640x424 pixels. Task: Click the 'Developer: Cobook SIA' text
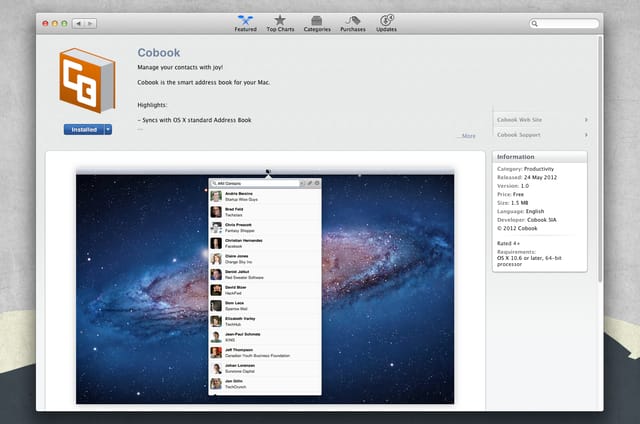pos(527,220)
